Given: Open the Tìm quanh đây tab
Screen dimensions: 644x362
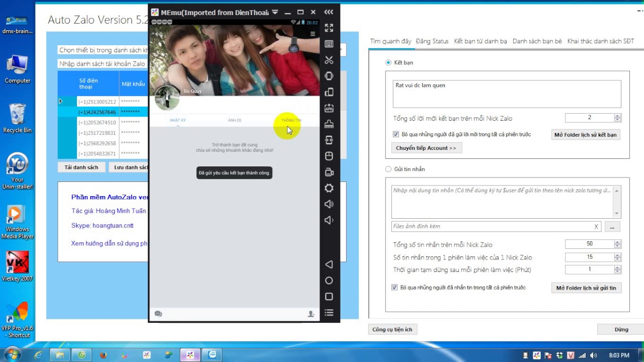Looking at the screenshot, I should [390, 41].
